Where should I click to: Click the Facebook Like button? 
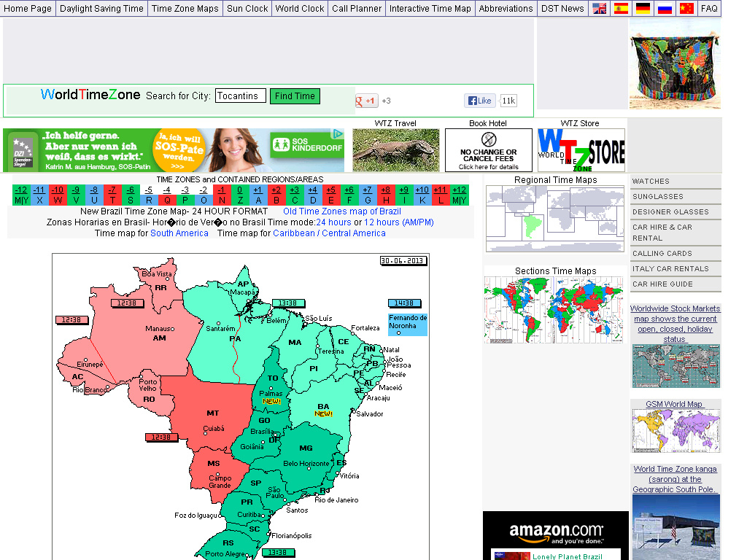pos(480,101)
